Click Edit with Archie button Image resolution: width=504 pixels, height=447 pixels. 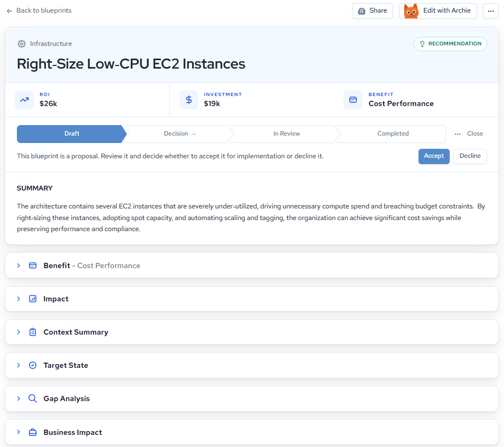pyautogui.click(x=438, y=11)
